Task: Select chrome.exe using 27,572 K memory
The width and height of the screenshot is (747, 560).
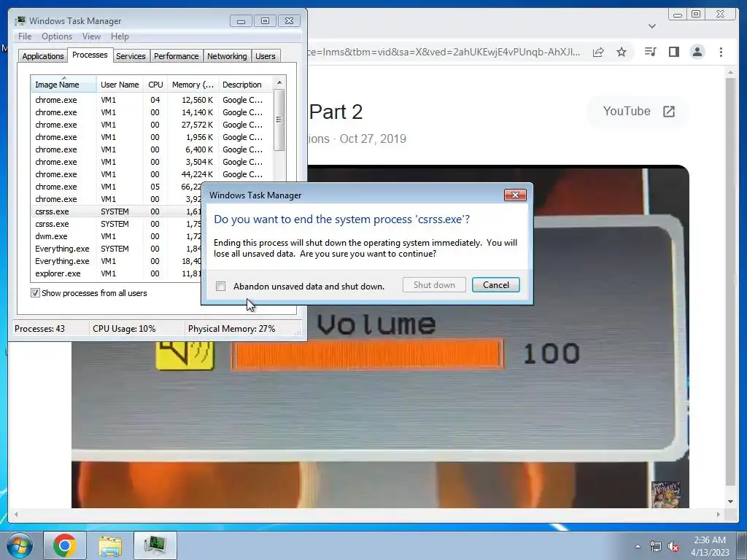Action: point(152,125)
